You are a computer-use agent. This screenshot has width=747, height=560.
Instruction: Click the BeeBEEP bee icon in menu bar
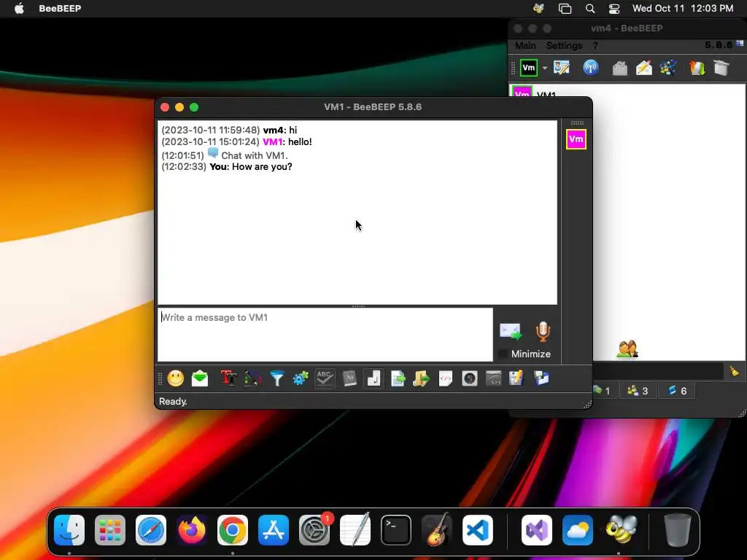coord(539,8)
